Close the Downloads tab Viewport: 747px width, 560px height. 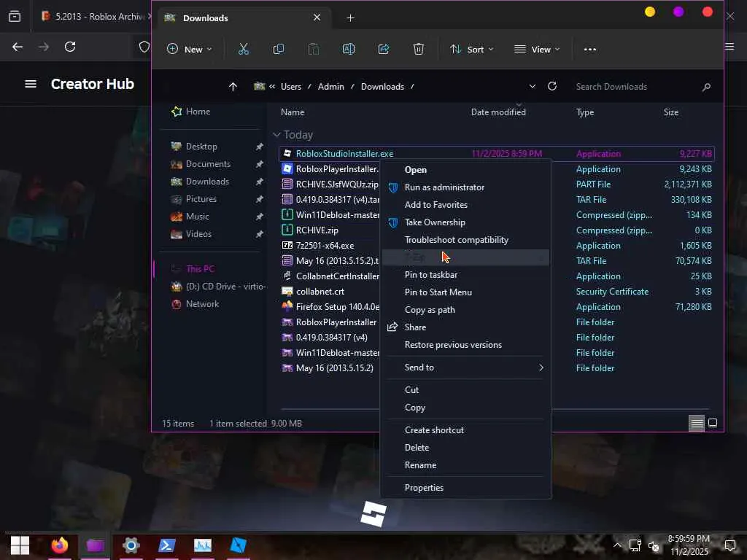[317, 17]
